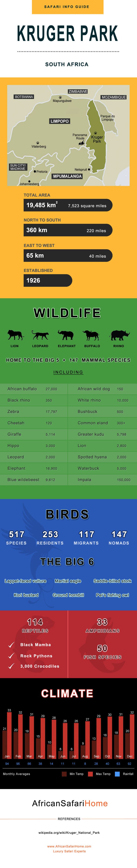Viewport: 137px width, 868px height.
Task: Click the Min Temp legend color swatch
Action: [64, 774]
